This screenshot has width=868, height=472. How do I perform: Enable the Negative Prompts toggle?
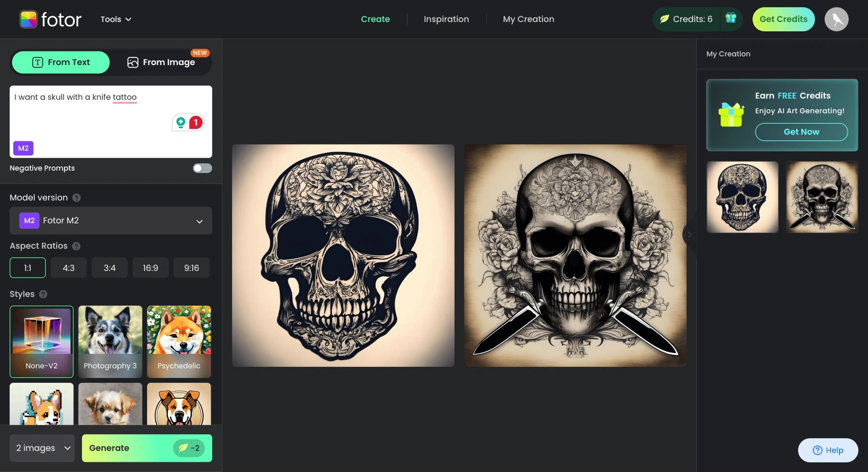(202, 168)
